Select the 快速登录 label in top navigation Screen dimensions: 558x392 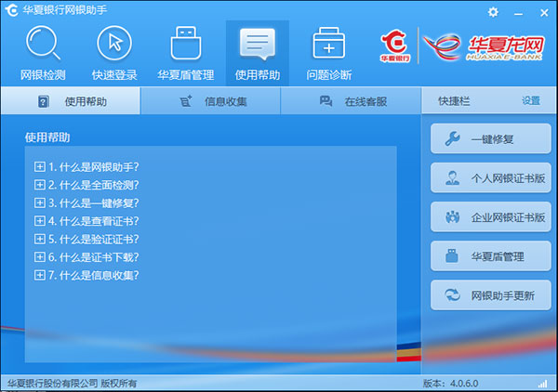coord(114,75)
